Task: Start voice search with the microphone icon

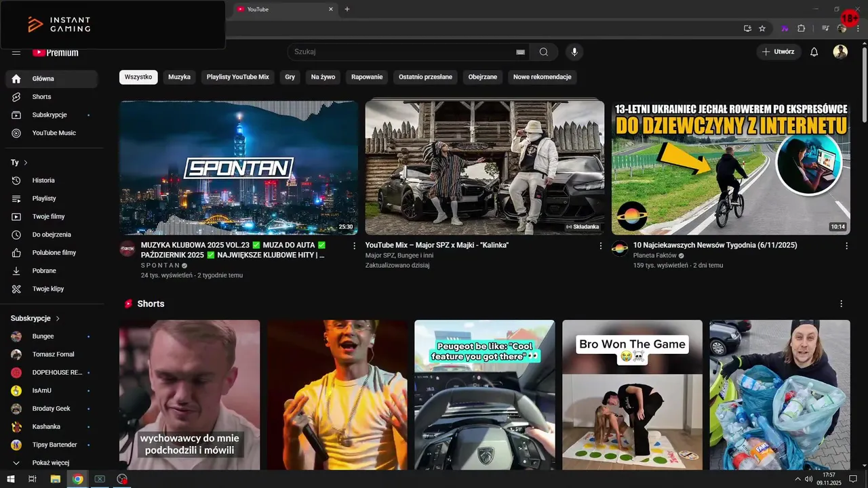Action: (x=574, y=52)
